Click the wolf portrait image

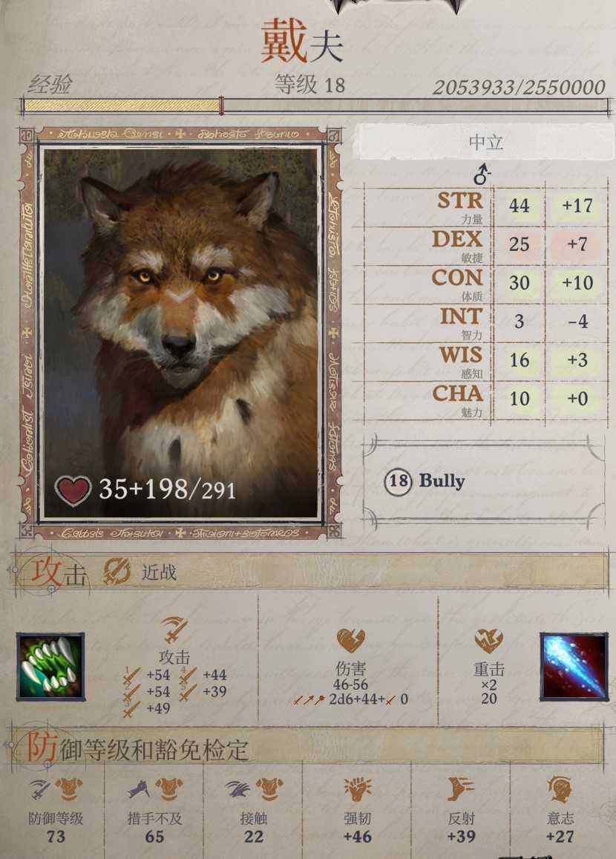point(180,333)
